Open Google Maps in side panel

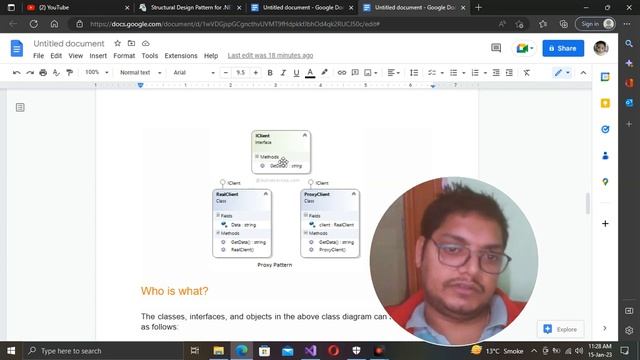point(605,182)
